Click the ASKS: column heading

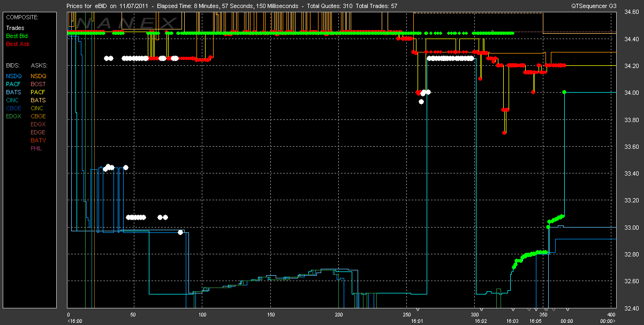(39, 65)
